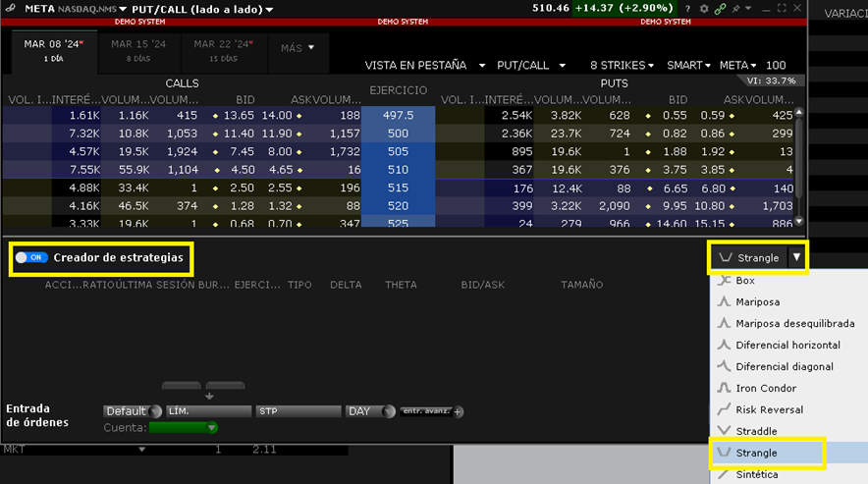
Task: Click the Iron Condor strategy icon
Action: click(724, 389)
